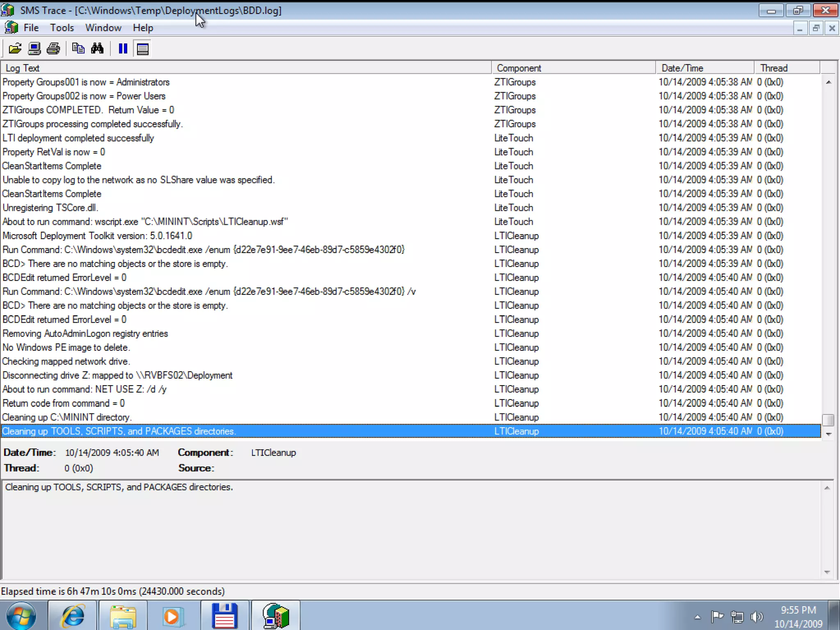Click the Copy toolbar icon
This screenshot has width=840, height=630.
78,49
